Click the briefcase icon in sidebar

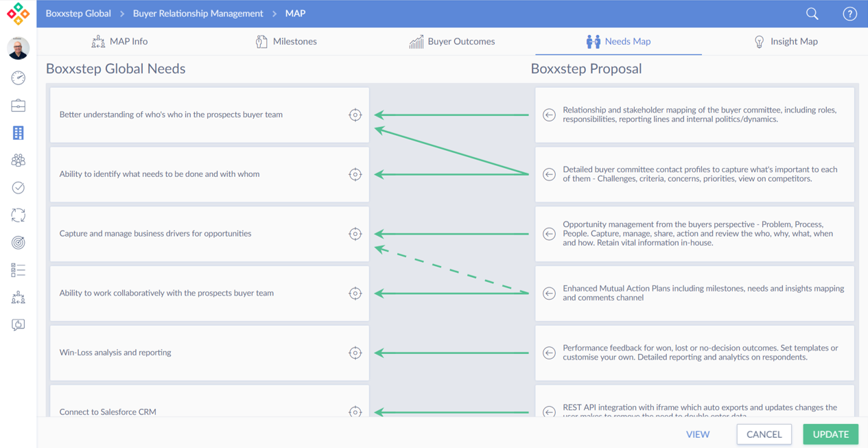pos(19,106)
